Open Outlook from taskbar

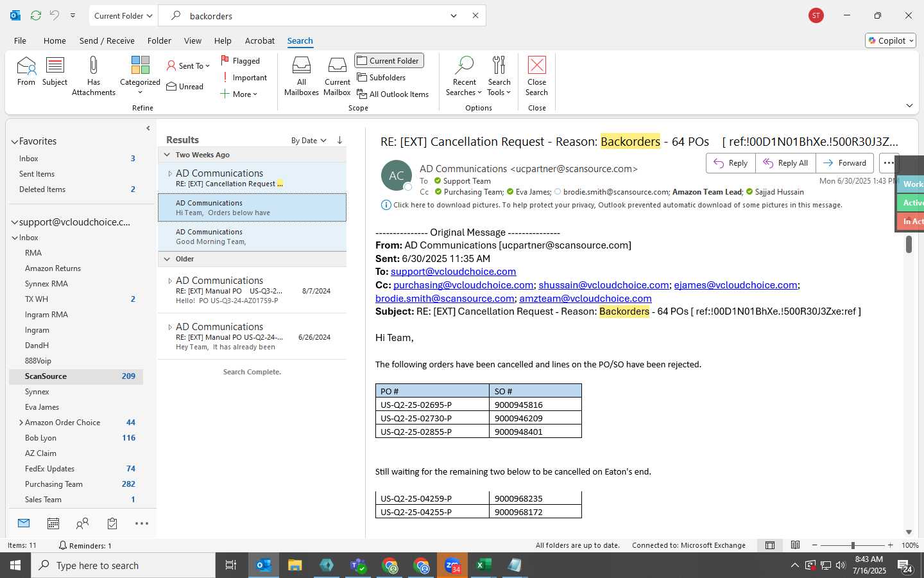264,565
